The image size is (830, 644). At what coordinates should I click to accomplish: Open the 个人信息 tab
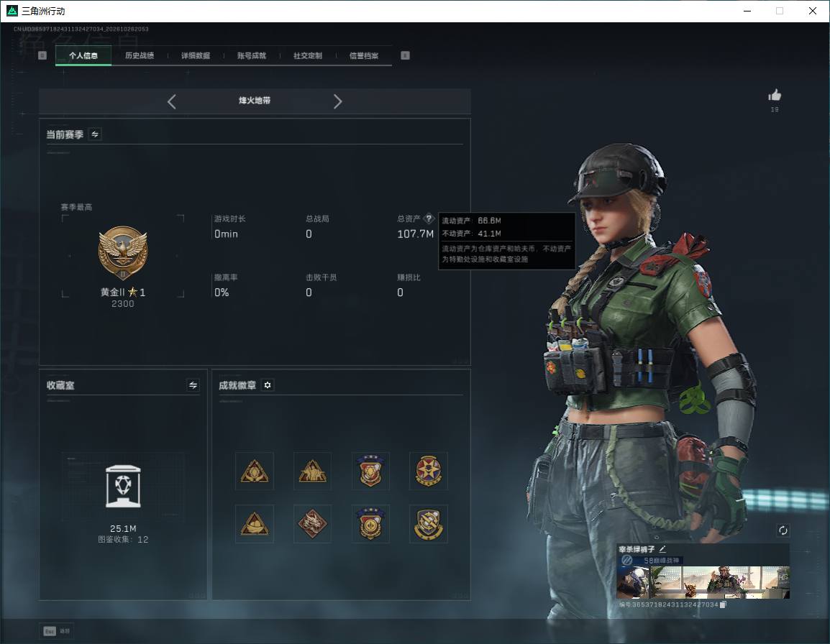[83, 55]
